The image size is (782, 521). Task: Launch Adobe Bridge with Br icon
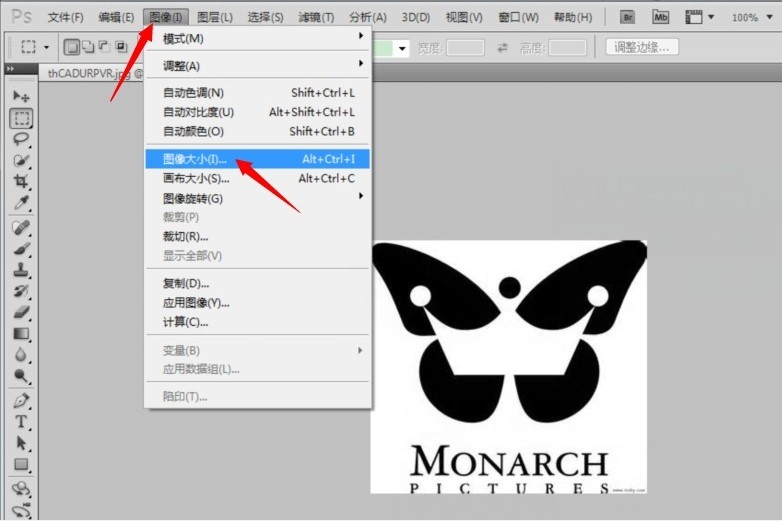627,17
